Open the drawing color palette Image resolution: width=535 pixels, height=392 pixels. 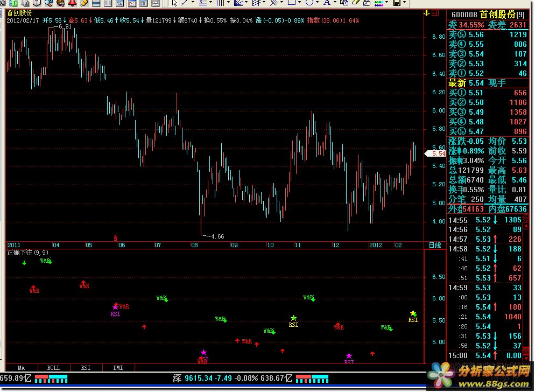[x=379, y=3]
